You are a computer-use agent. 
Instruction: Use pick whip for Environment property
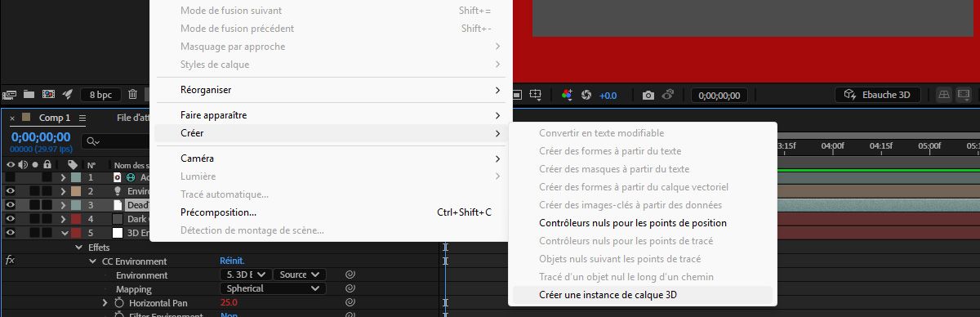(350, 275)
